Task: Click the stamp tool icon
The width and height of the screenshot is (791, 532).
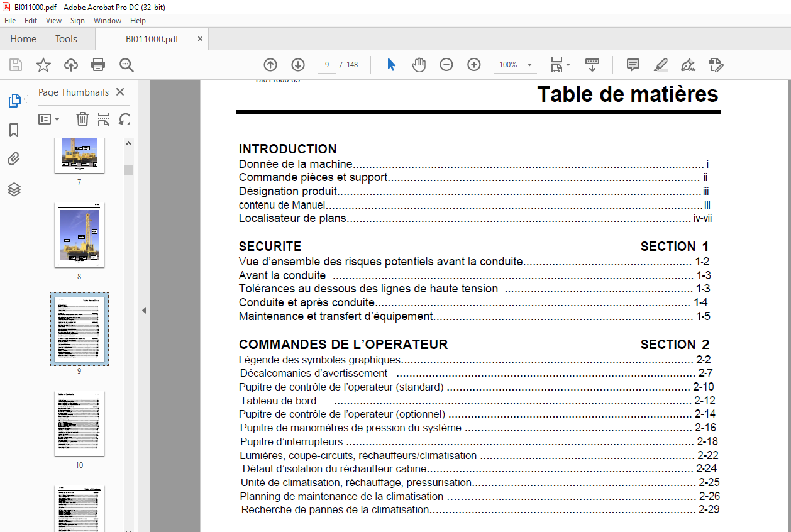Action: 716,65
